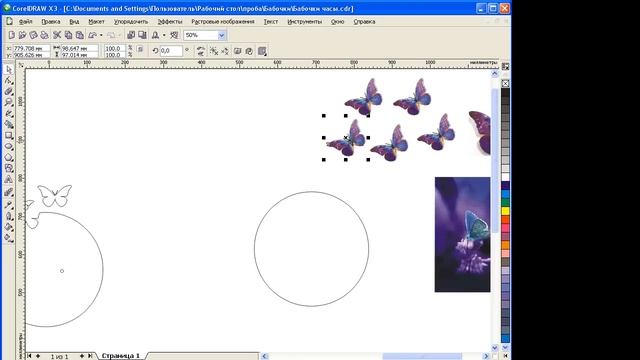Click the No Color swatch with X

505,83
